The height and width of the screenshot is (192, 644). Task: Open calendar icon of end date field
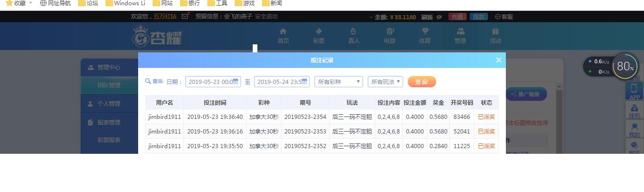[305, 81]
